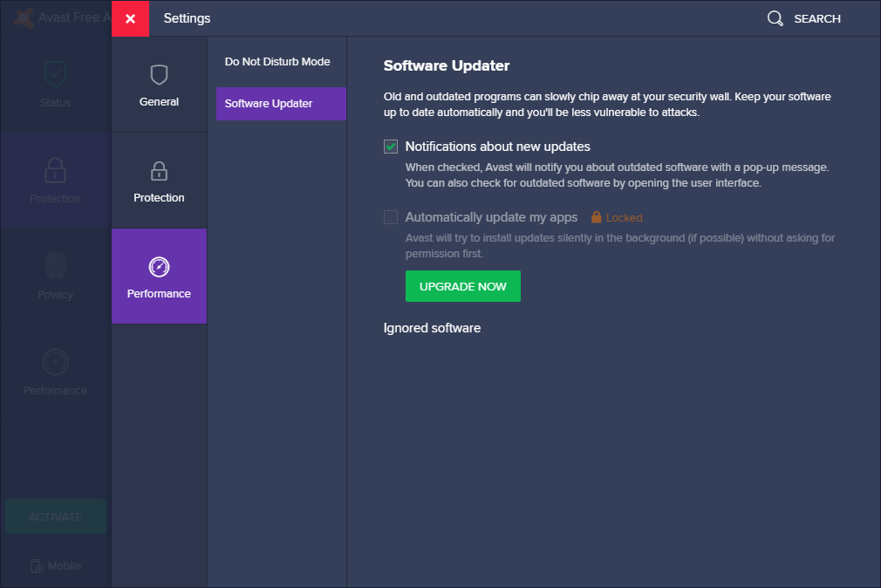Click the Performance gauge icon in Settings
Image resolution: width=881 pixels, height=588 pixels.
(x=159, y=267)
